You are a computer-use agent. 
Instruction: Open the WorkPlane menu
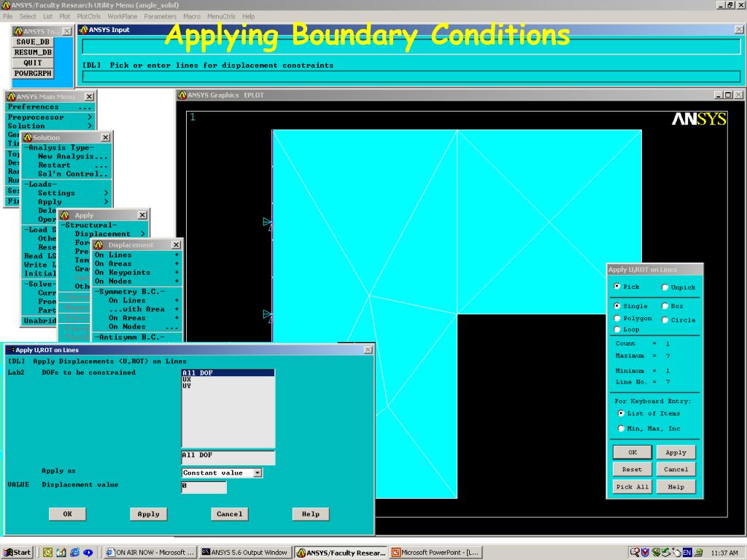tap(122, 16)
